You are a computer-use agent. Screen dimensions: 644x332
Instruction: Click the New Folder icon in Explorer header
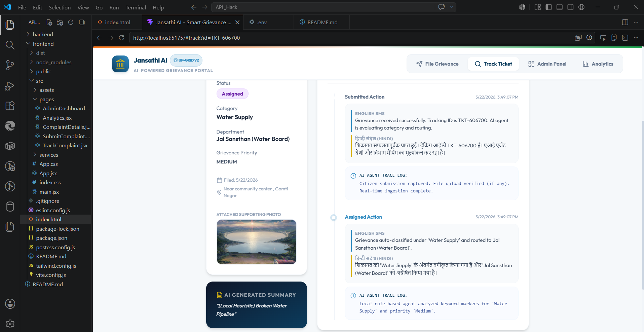point(60,22)
